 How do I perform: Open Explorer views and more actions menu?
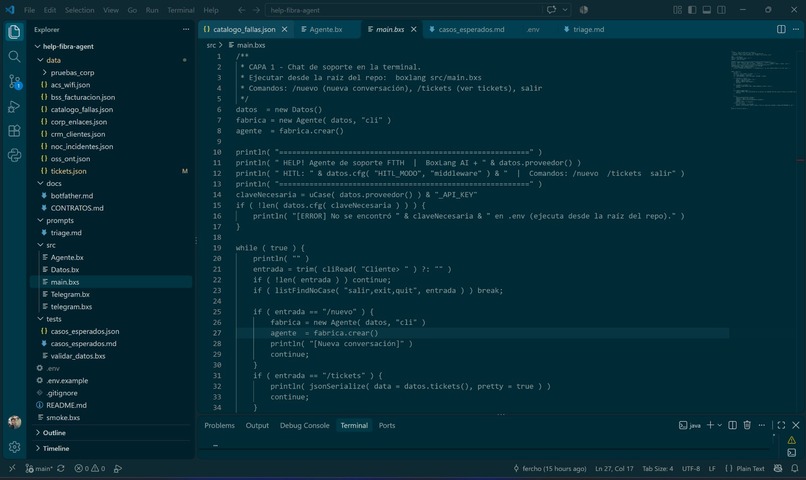(186, 29)
